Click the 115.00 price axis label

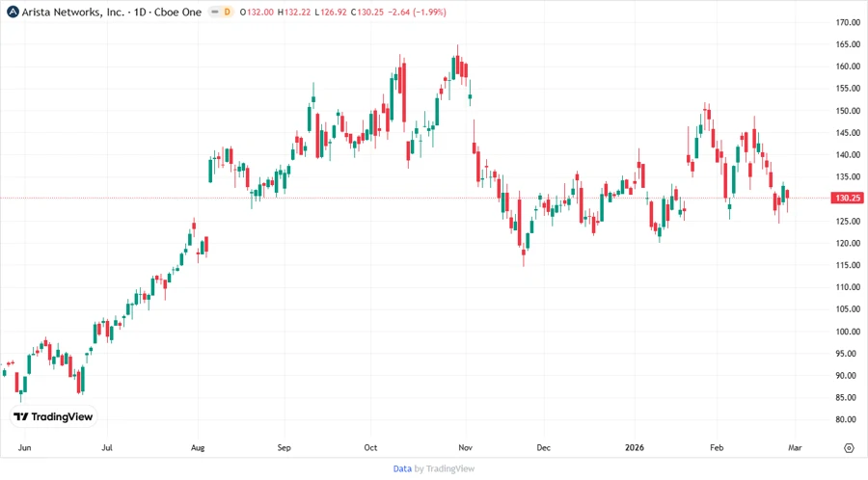848,265
